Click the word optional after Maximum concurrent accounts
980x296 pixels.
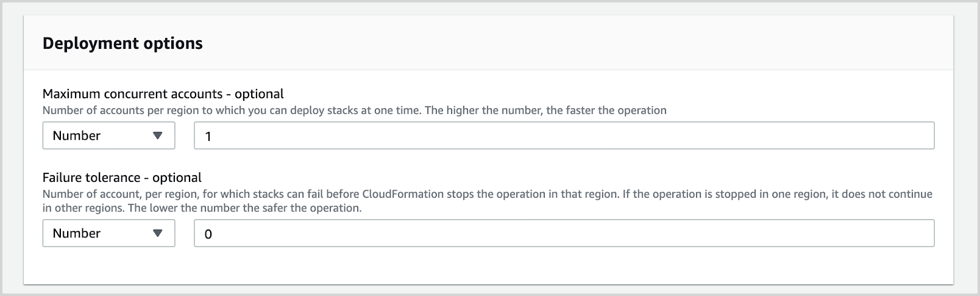pyautogui.click(x=259, y=94)
